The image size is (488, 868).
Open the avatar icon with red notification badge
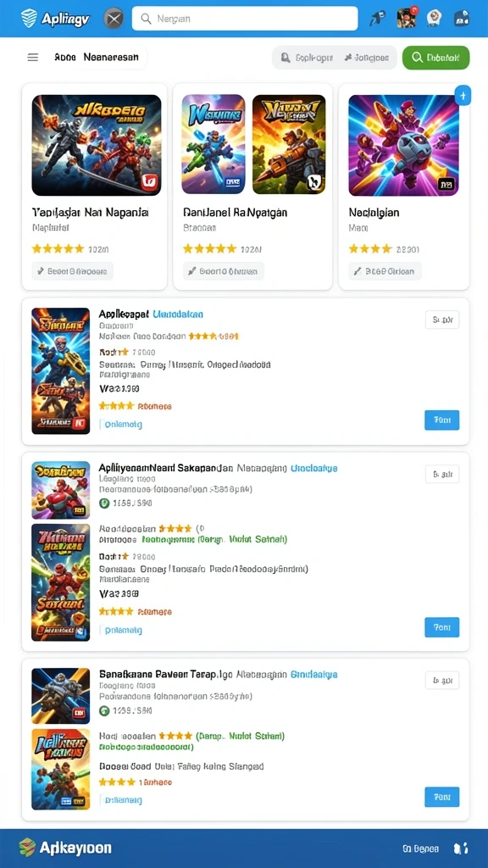pyautogui.click(x=407, y=19)
